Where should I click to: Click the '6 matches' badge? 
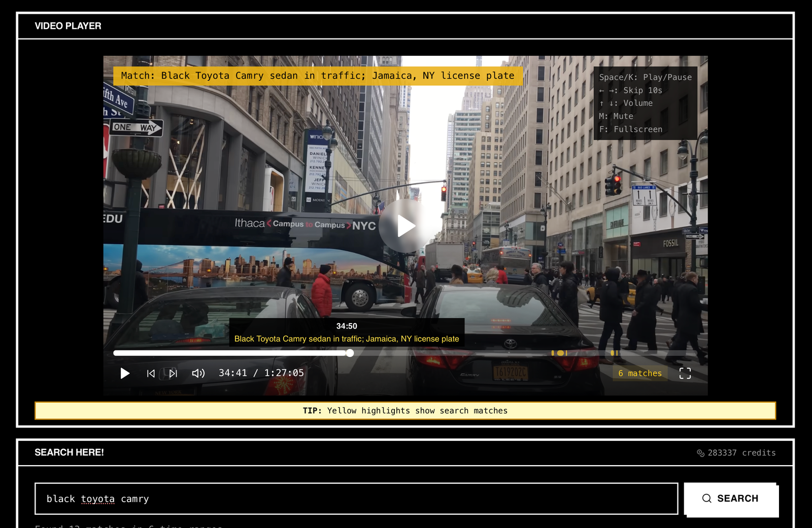(x=639, y=373)
